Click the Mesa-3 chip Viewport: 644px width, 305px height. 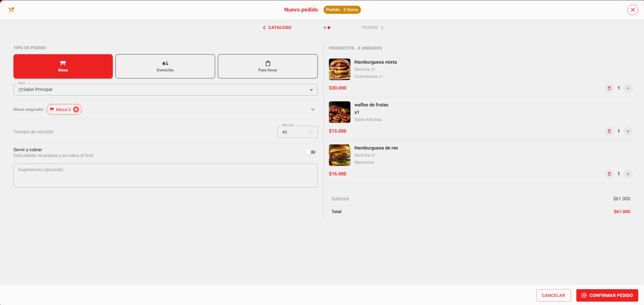tap(64, 109)
